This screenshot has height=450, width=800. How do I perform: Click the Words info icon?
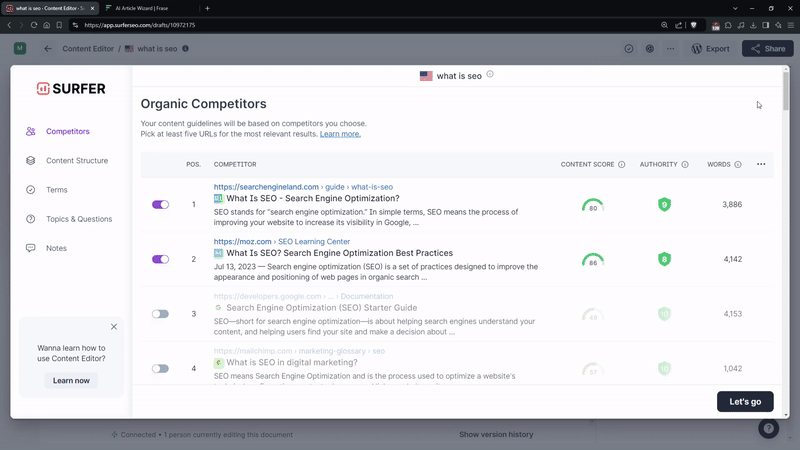(738, 164)
